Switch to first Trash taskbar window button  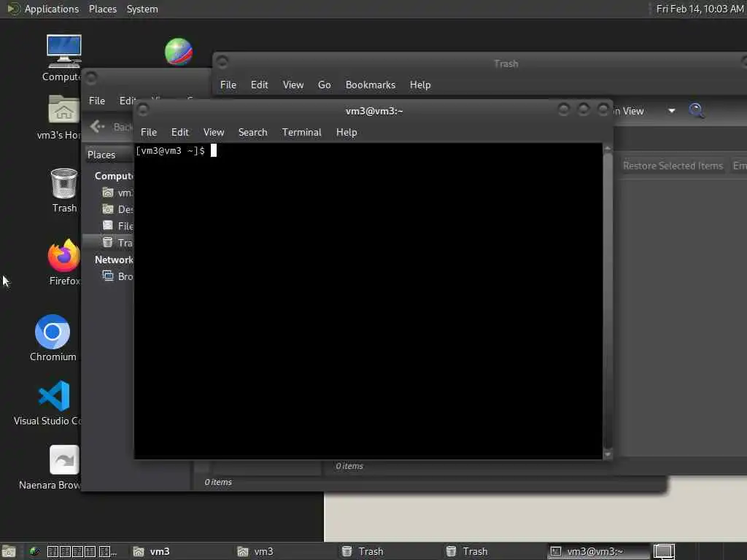[390, 551]
